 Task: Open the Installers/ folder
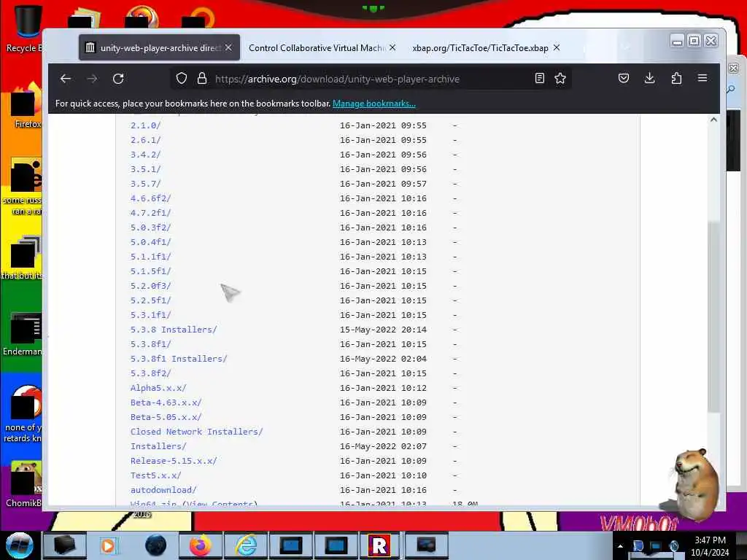(x=158, y=446)
